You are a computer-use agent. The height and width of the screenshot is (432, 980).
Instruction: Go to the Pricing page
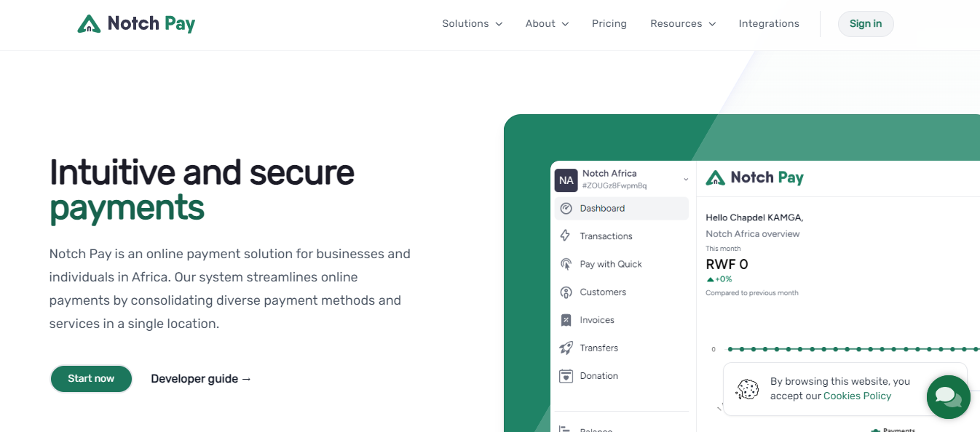609,24
